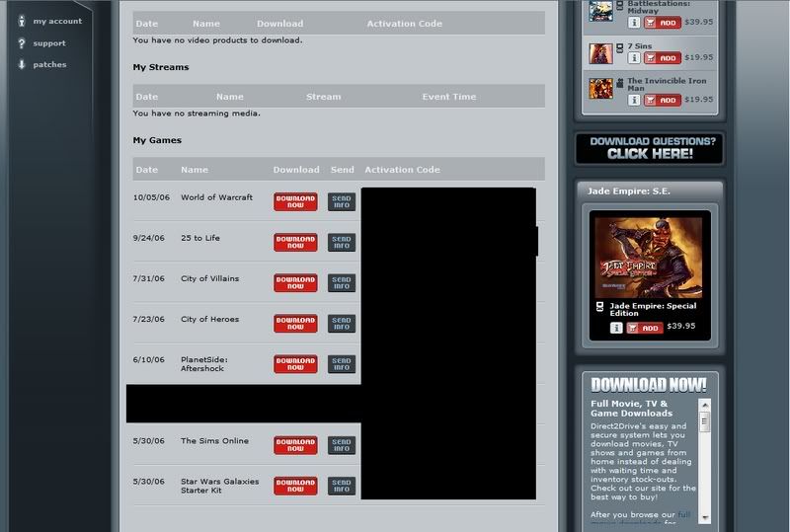
Task: Download PlanetSide: Aftershock now
Action: 295,364
